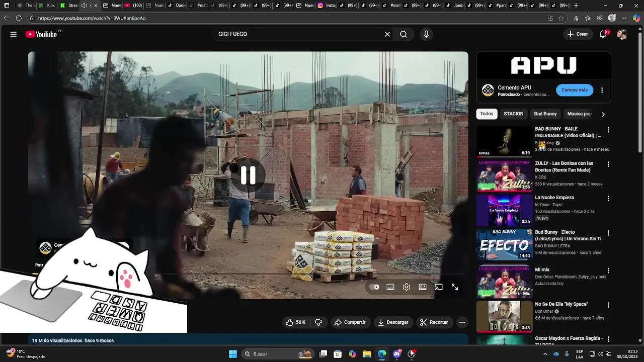The width and height of the screenshot is (644, 362).
Task: Open ZULLY Las Bonitas con las Bonitas
Action: [x=564, y=166]
